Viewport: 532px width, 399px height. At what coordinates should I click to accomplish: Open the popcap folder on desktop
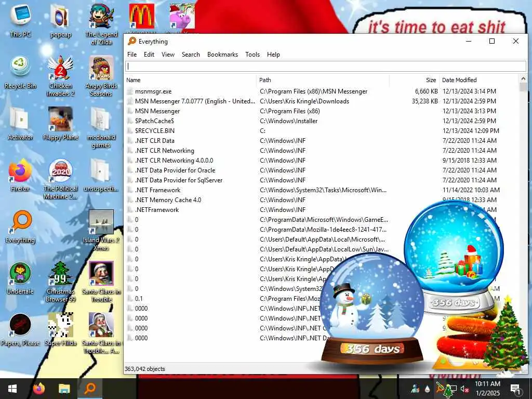coord(60,19)
